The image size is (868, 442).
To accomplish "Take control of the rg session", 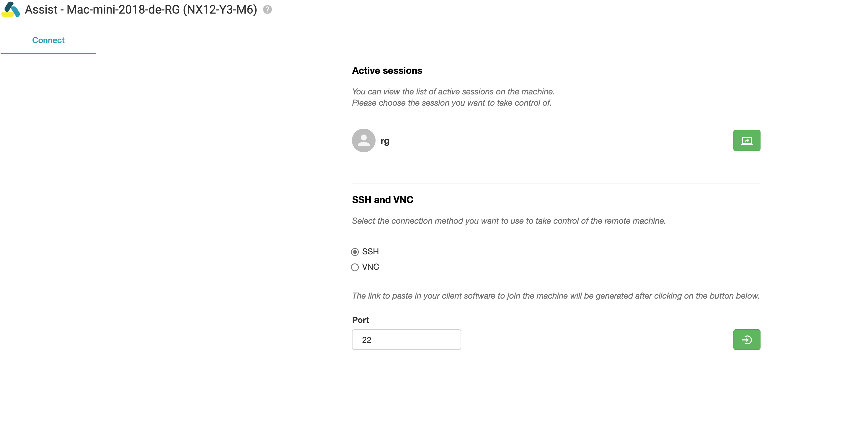I will (746, 140).
